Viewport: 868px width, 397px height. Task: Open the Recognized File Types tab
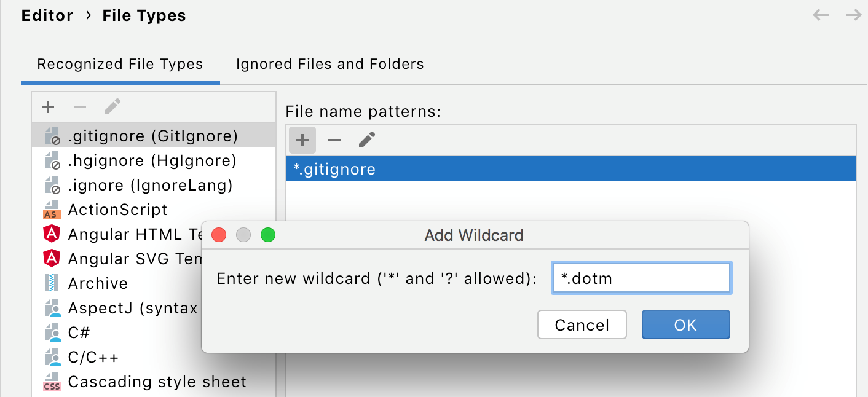[120, 64]
